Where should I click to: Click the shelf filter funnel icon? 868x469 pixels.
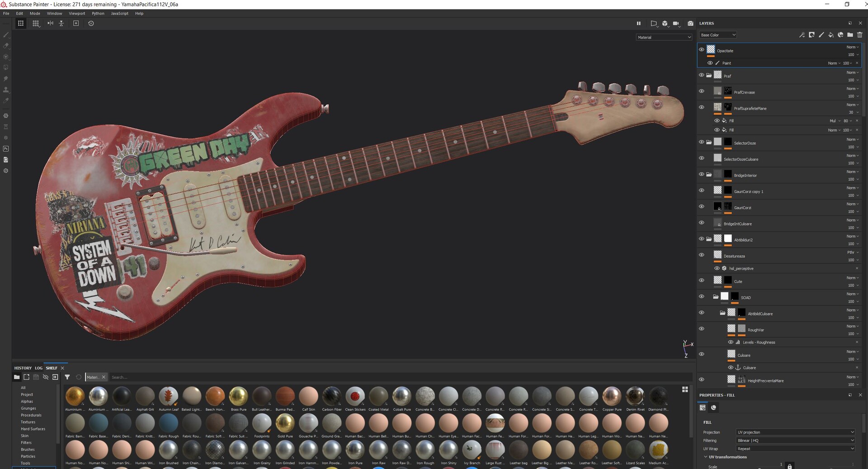point(67,377)
